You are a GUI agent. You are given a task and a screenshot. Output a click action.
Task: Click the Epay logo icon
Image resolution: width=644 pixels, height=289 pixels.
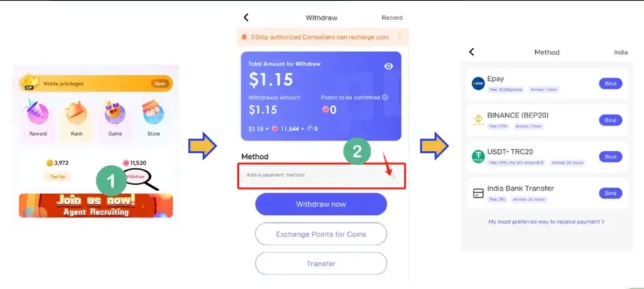(478, 84)
